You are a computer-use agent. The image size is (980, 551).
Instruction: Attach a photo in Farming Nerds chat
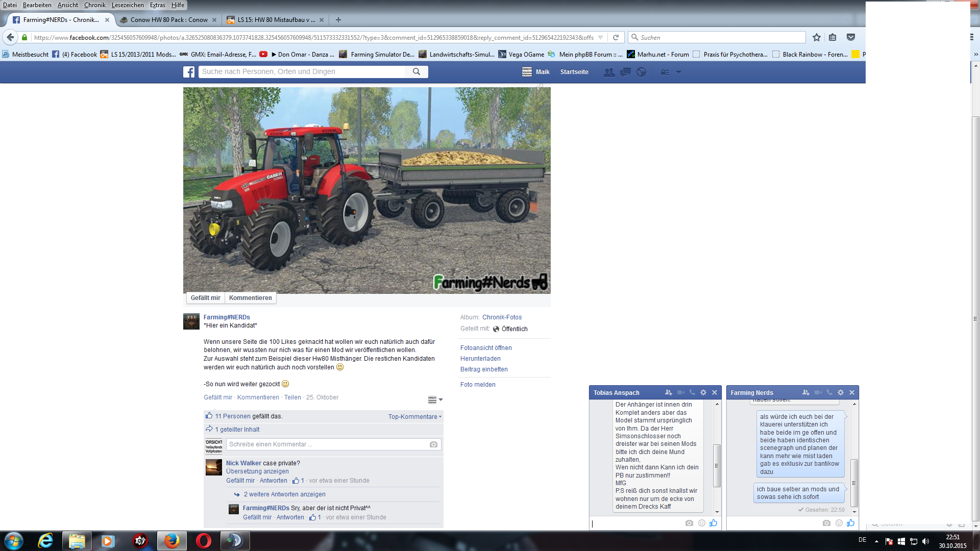pos(826,523)
